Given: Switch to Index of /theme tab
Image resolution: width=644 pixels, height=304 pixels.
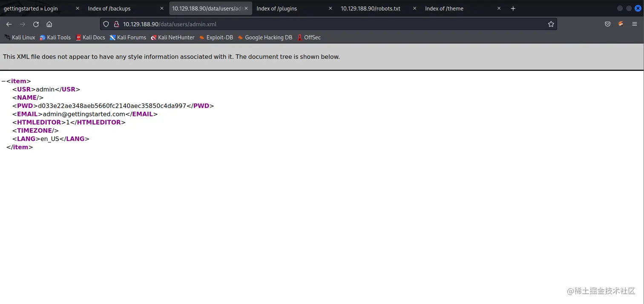Looking at the screenshot, I should pos(463,9).
